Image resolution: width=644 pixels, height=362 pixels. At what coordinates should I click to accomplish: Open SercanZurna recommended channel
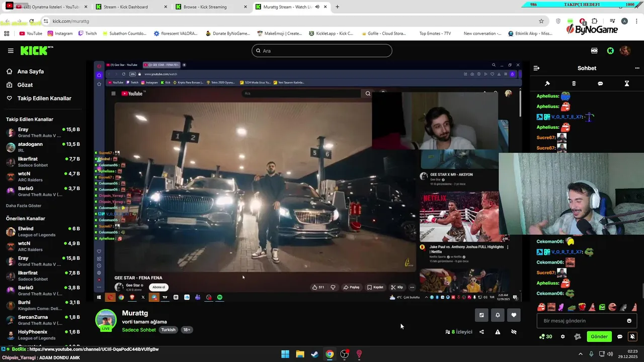pos(43,320)
